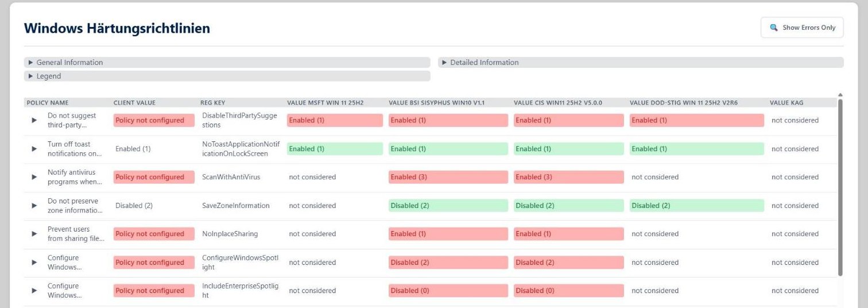Viewport: 868px width, 308px height.
Task: Click BSI Disabled (0) in IncludeEnterpriseSpotlight row
Action: pyautogui.click(x=448, y=291)
